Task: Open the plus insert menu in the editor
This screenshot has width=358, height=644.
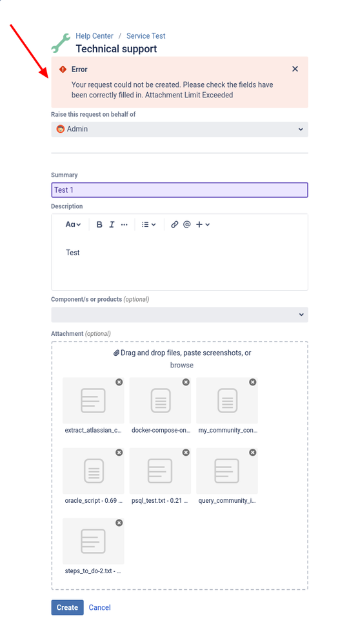Action: (x=203, y=224)
